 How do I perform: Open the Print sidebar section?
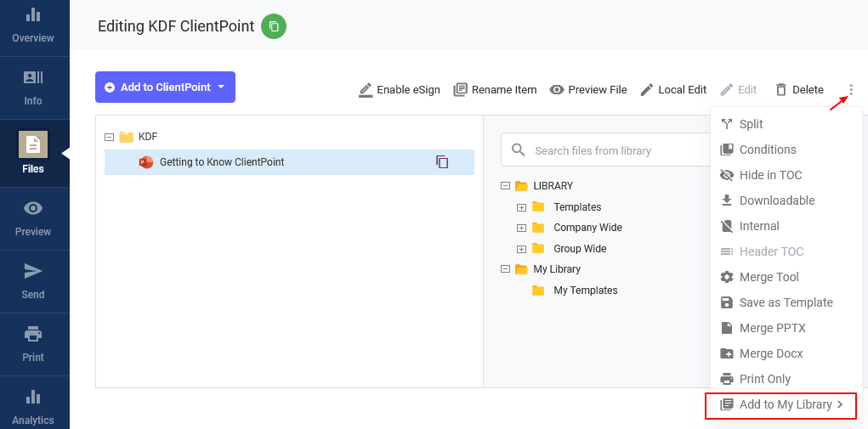tap(33, 344)
